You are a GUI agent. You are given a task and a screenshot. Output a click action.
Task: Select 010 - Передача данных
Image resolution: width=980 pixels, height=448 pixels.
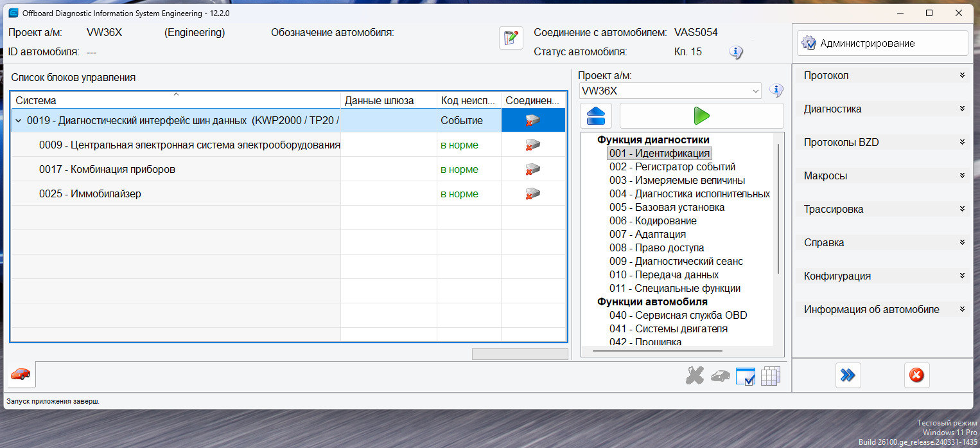tap(664, 274)
